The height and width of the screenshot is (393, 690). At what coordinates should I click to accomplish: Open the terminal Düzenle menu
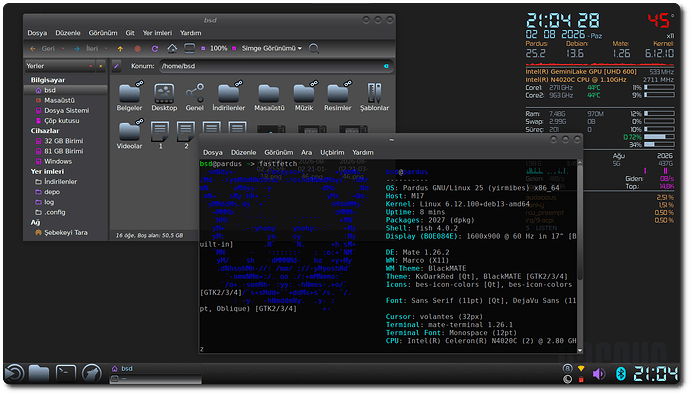(243, 153)
